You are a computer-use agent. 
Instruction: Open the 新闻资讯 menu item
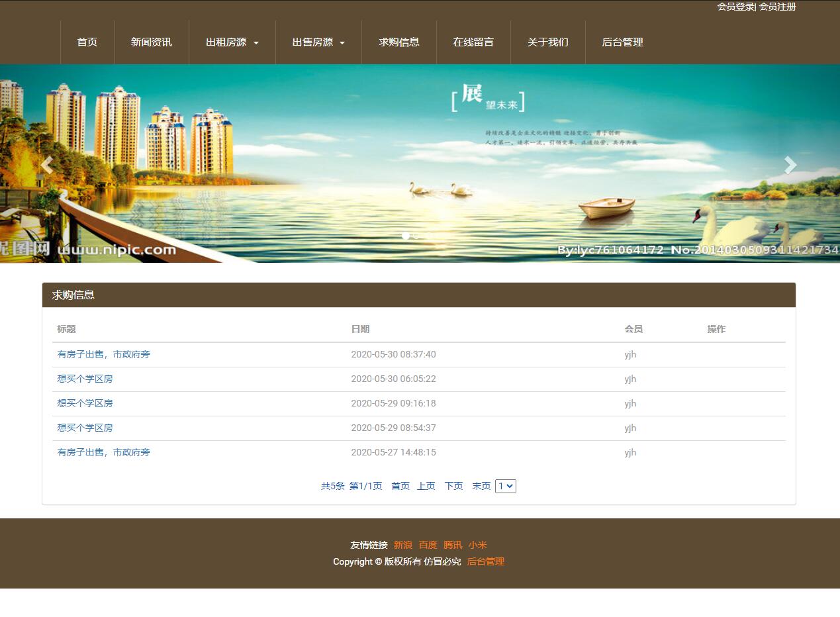coord(151,42)
